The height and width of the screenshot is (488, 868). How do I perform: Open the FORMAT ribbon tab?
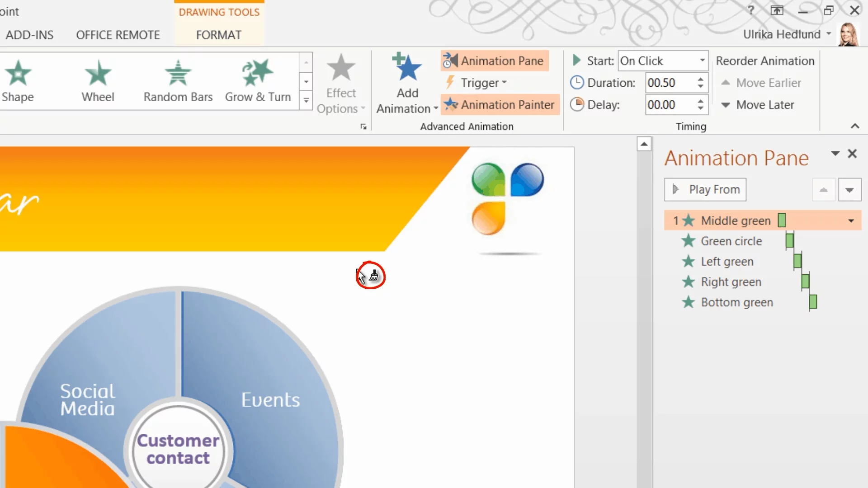218,35
